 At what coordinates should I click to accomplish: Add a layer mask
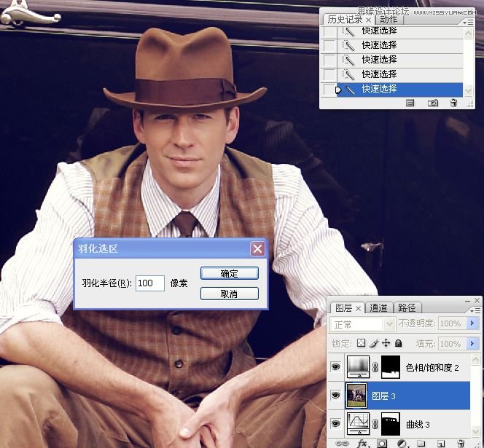[x=382, y=444]
